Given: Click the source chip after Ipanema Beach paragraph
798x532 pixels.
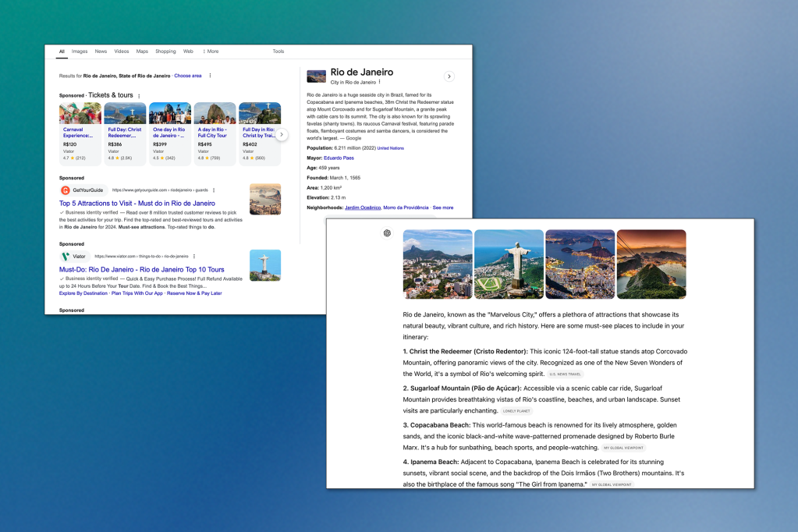Looking at the screenshot, I should point(612,484).
